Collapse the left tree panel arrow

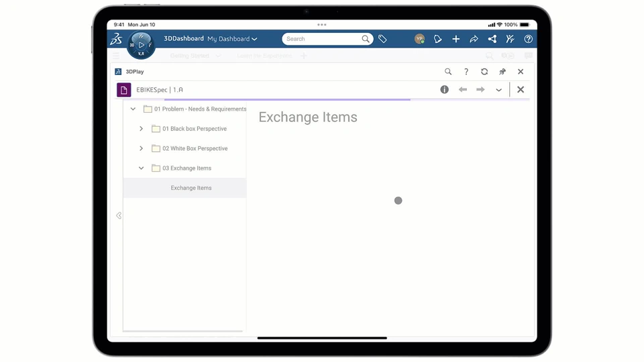click(x=119, y=215)
